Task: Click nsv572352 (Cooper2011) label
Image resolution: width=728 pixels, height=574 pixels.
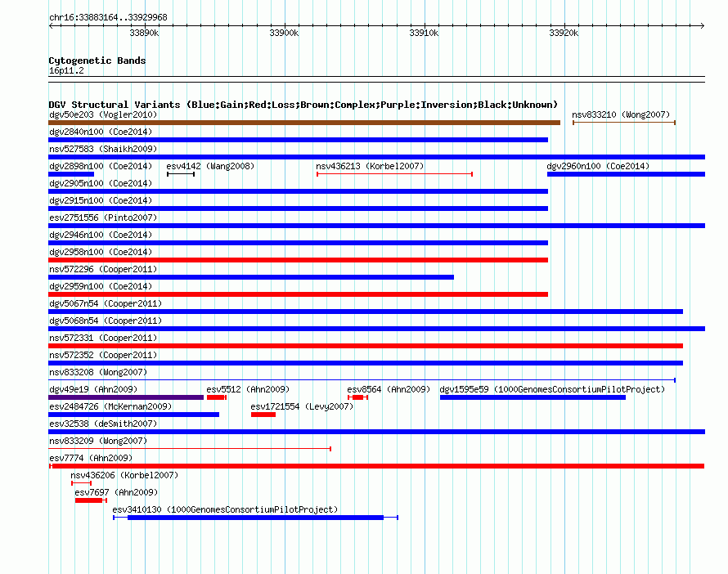Action: tap(103, 355)
